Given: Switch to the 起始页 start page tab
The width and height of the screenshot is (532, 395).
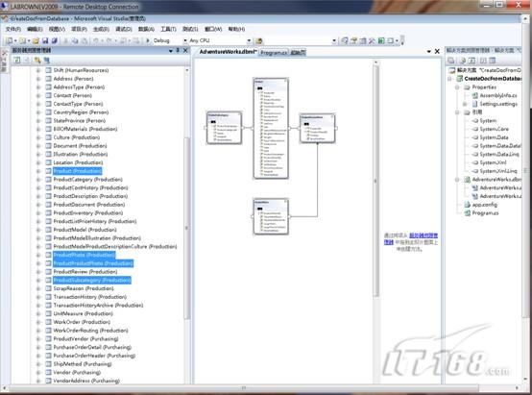Looking at the screenshot, I should coord(298,52).
